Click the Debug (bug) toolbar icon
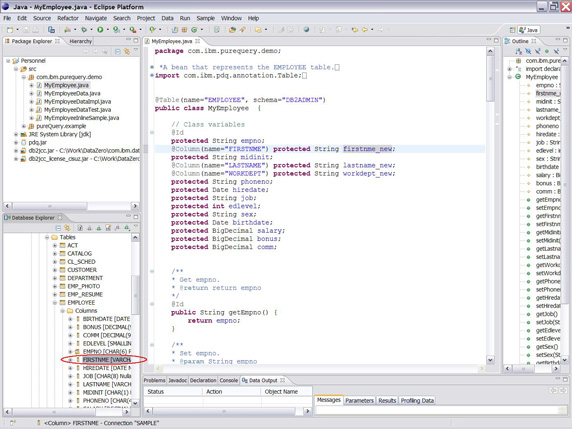 point(84,30)
